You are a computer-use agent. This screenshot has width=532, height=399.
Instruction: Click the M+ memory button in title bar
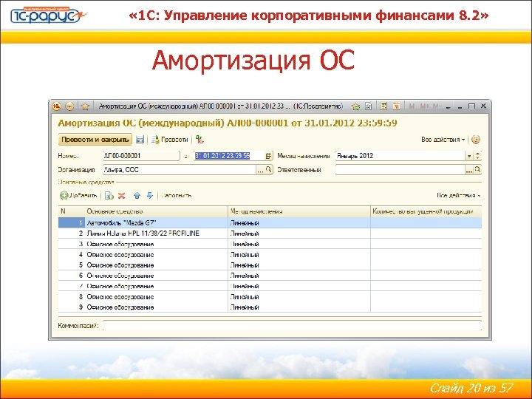pos(425,106)
